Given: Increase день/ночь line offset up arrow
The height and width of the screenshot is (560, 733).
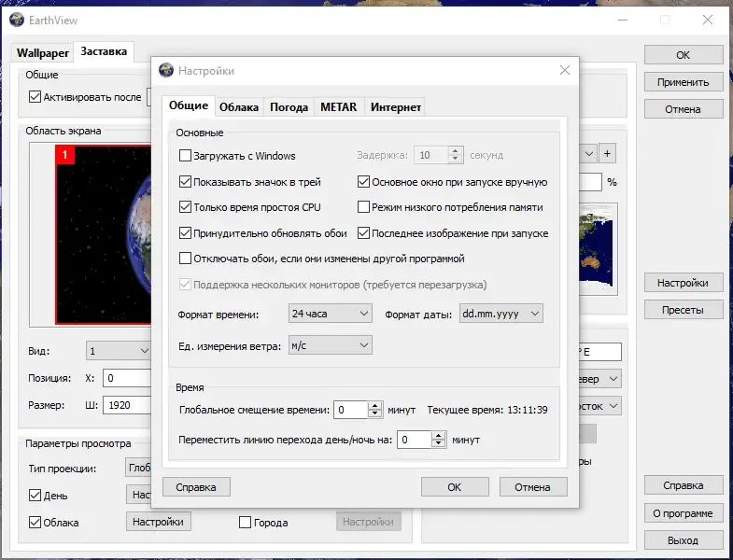Looking at the screenshot, I should [438, 436].
